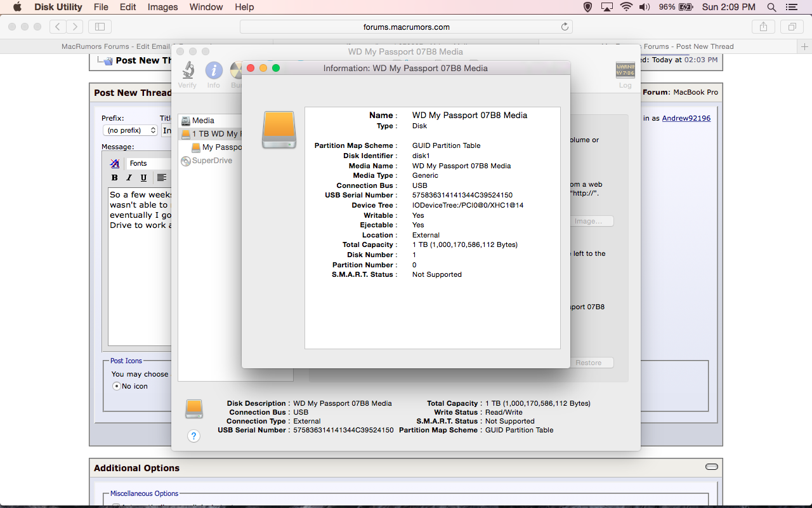This screenshot has height=508, width=812.
Task: Open the Help menu
Action: [244, 7]
